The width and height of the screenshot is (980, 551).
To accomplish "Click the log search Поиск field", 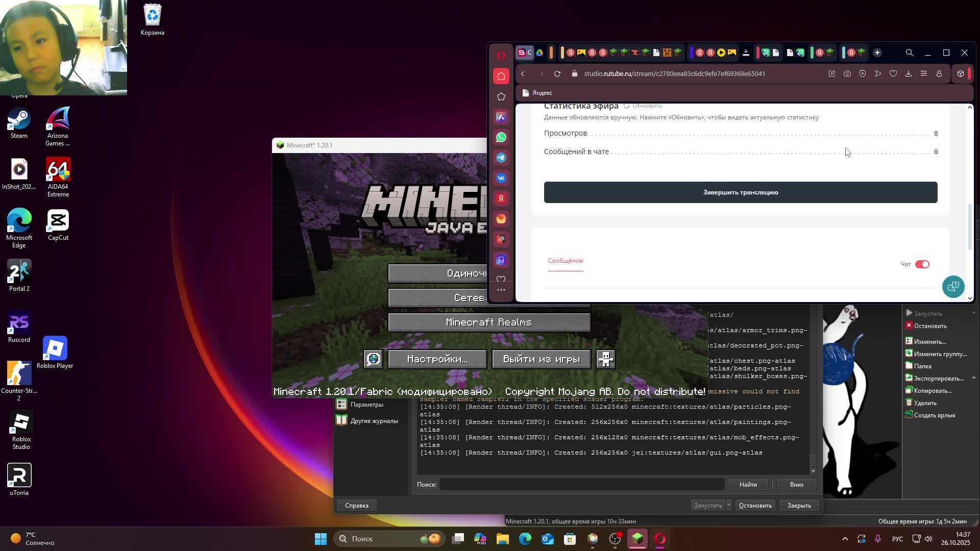I will coord(582,484).
